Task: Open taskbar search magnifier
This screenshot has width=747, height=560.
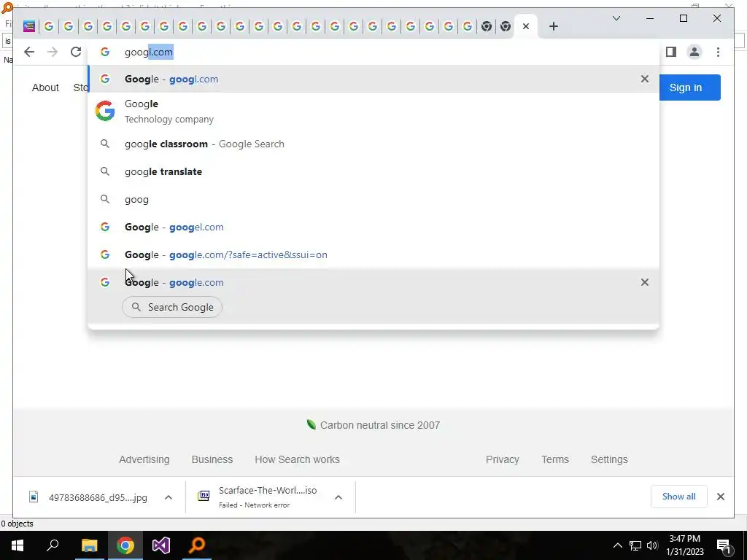Action: (53, 545)
